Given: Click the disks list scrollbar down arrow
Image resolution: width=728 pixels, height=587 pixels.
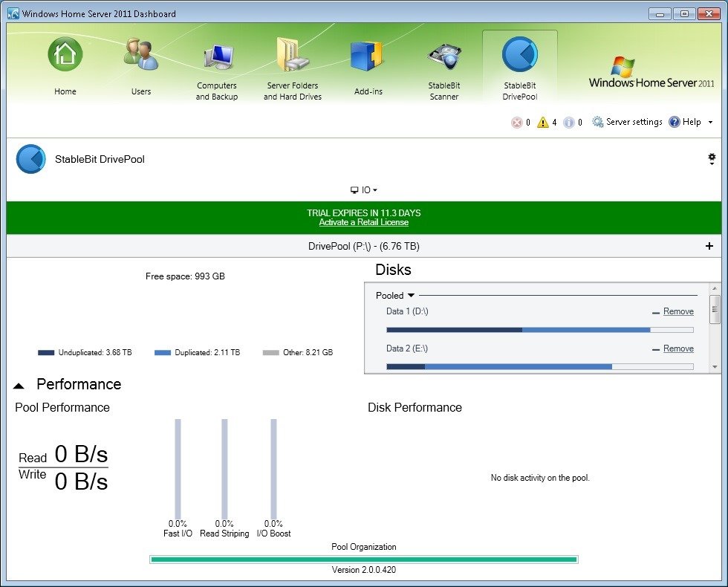Looking at the screenshot, I should [715, 367].
